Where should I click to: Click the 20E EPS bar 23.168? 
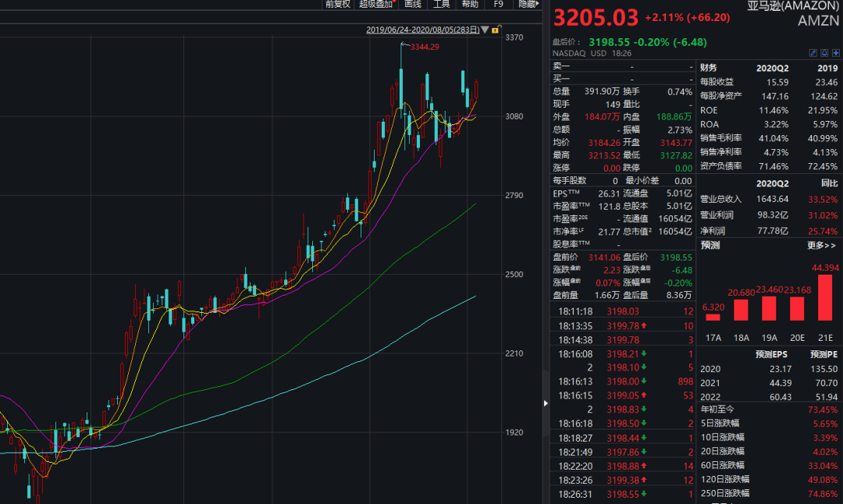(x=797, y=308)
